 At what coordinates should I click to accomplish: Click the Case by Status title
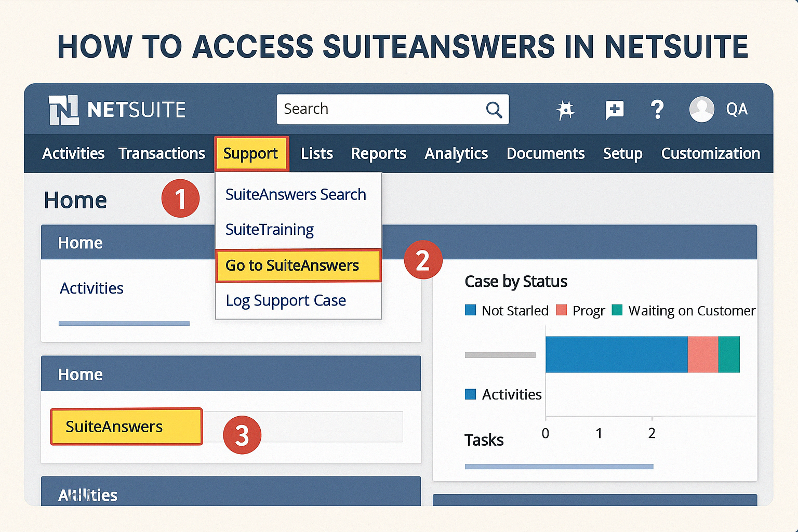click(x=516, y=282)
